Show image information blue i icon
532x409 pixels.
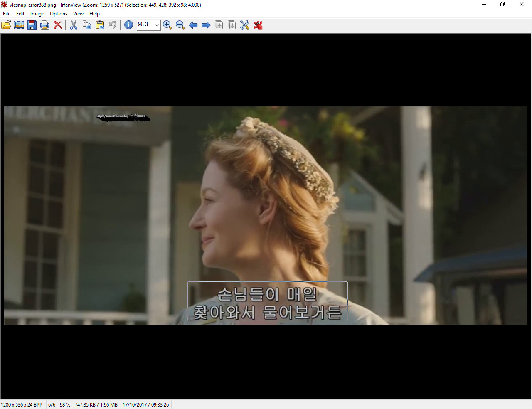coord(129,25)
